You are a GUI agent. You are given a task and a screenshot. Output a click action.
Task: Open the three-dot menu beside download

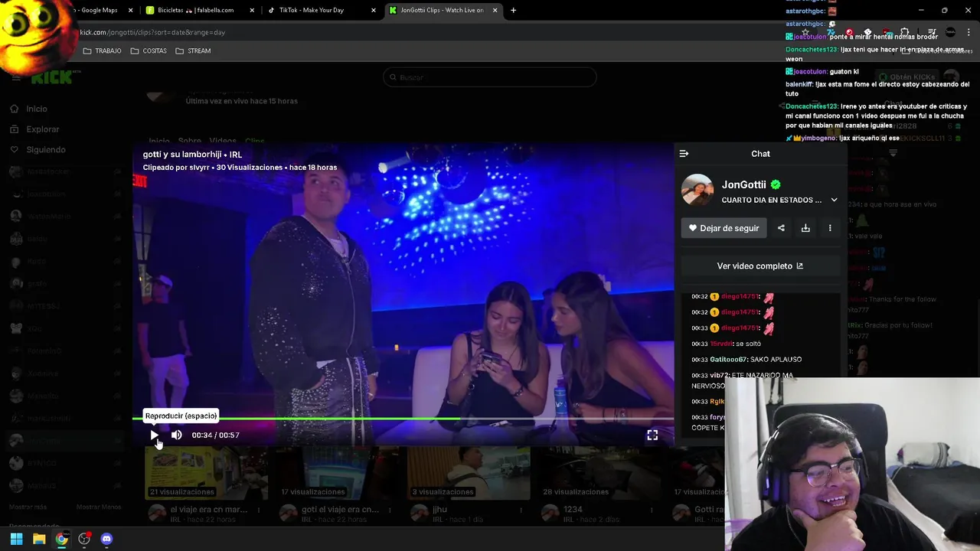pos(830,228)
